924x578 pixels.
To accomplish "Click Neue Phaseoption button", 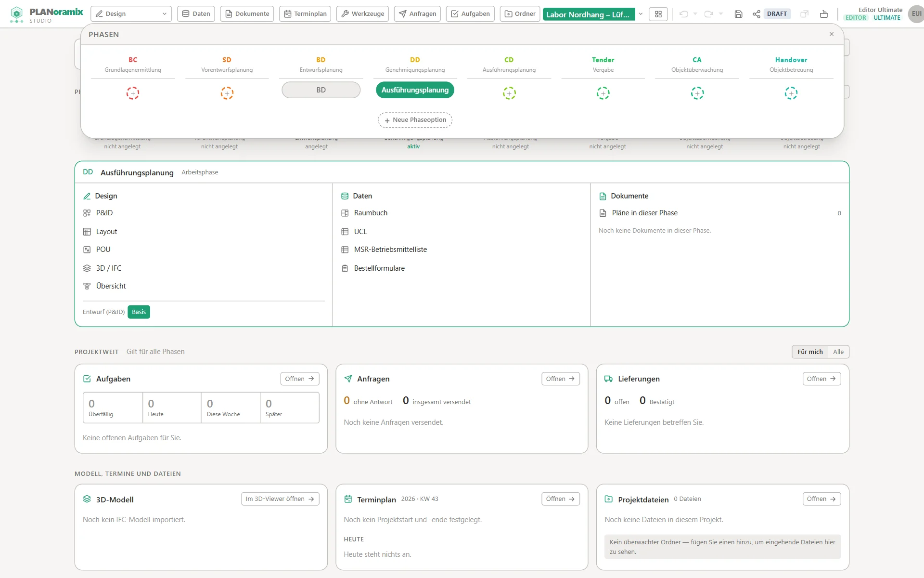I will pos(415,120).
